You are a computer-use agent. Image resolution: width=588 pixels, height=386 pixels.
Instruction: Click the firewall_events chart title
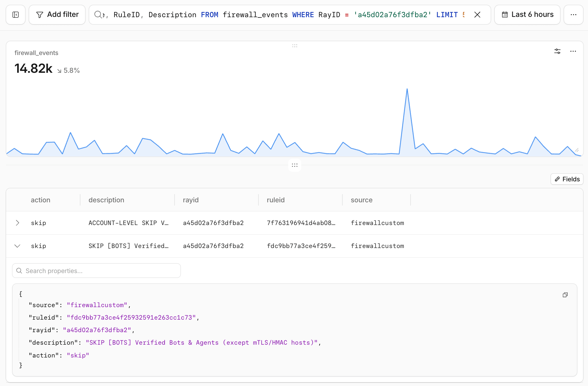click(36, 53)
